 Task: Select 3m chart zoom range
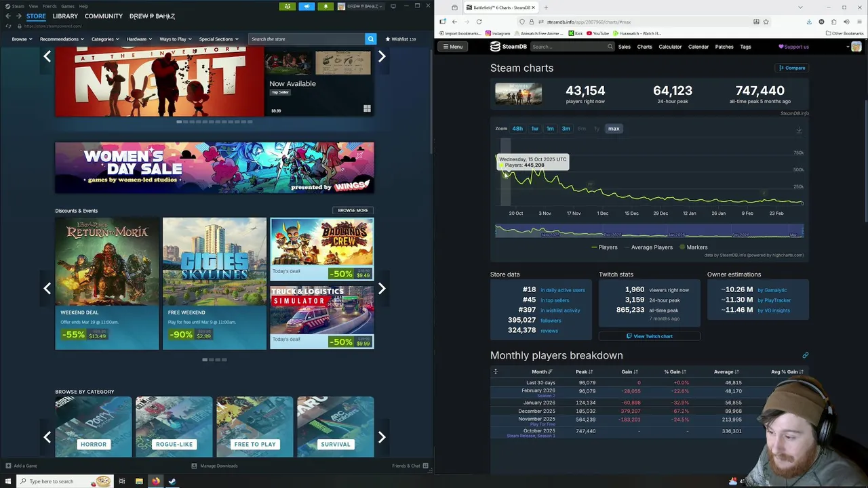pyautogui.click(x=566, y=129)
